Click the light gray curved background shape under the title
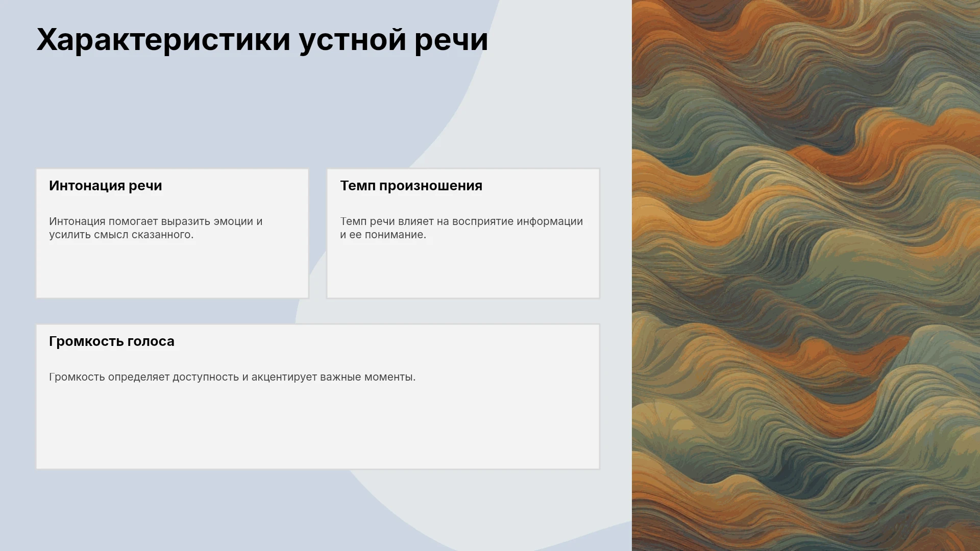The image size is (980, 551). pos(551,102)
